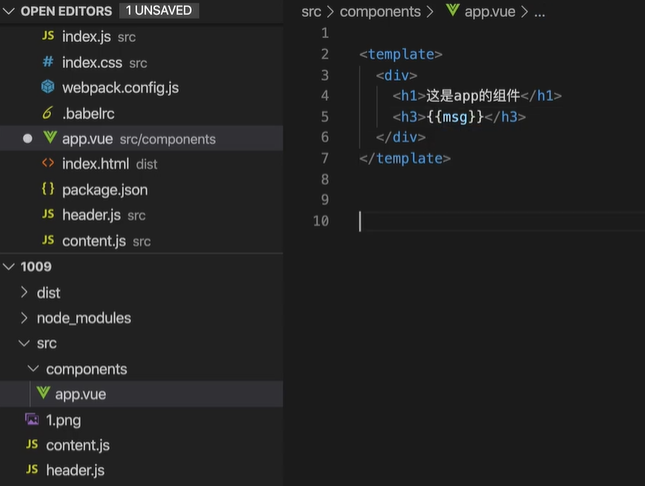Screen dimensions: 645x486
Task: Click the unsaved dot beside app.vue
Action: point(28,139)
